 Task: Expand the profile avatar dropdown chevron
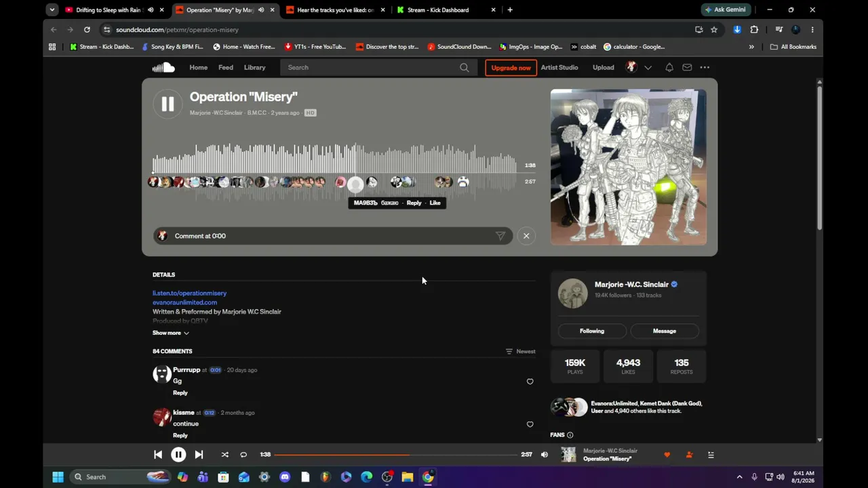[648, 67]
